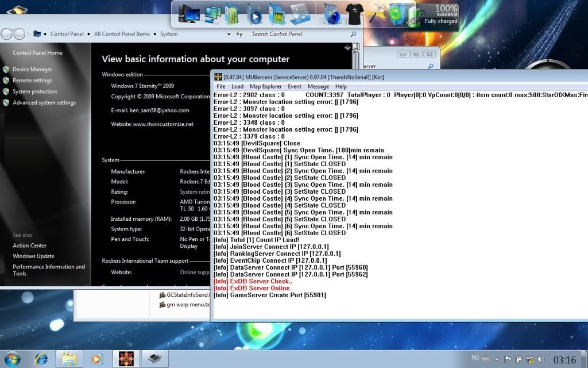Click the volume speaker tray icon

click(x=540, y=359)
